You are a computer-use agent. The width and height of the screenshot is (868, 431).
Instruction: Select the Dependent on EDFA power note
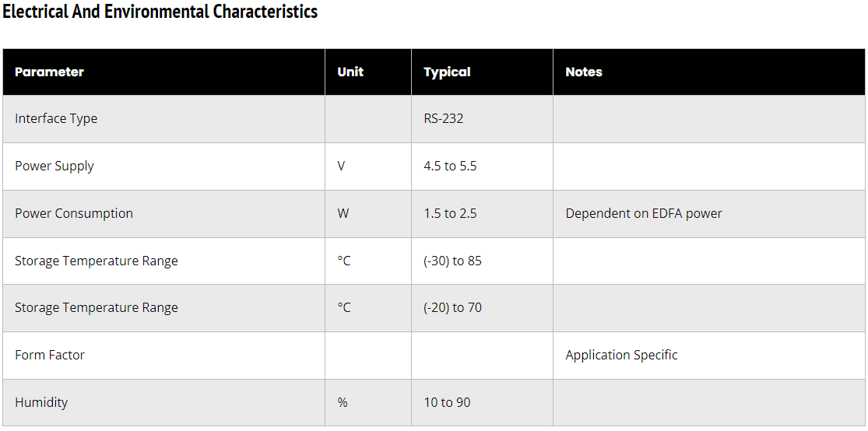(644, 213)
